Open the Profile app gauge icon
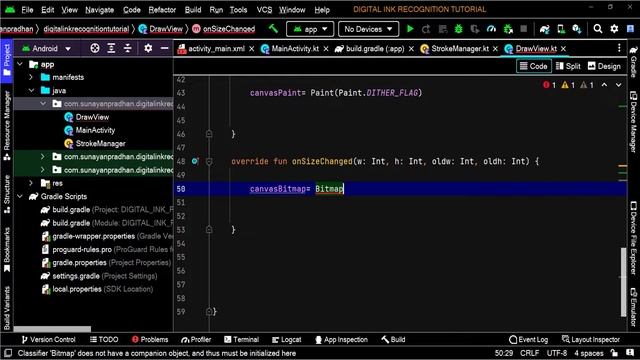The width and height of the screenshot is (640, 360). point(491,29)
